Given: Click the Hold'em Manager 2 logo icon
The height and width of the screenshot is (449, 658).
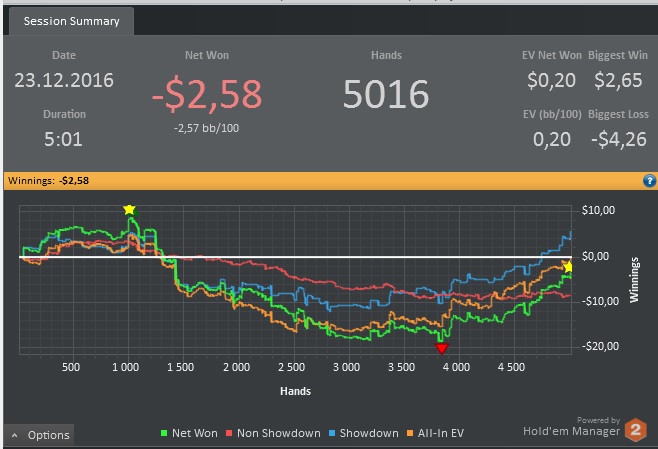Looking at the screenshot, I should [x=636, y=430].
